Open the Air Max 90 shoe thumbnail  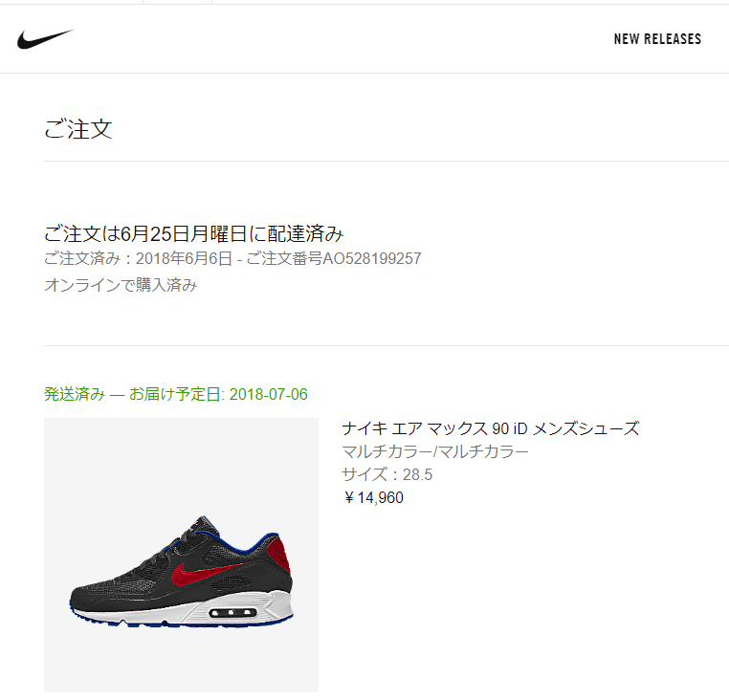coord(182,555)
